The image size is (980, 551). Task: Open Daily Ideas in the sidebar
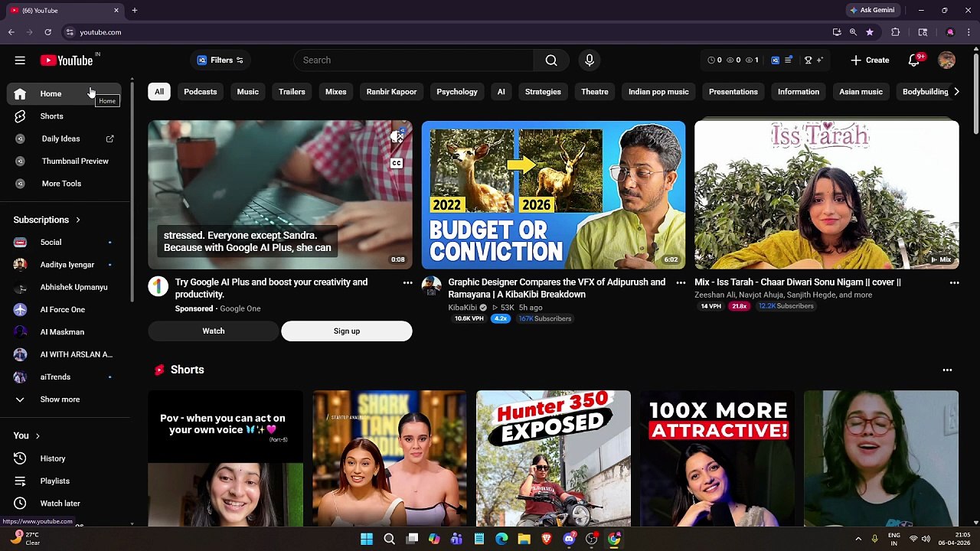(64, 139)
